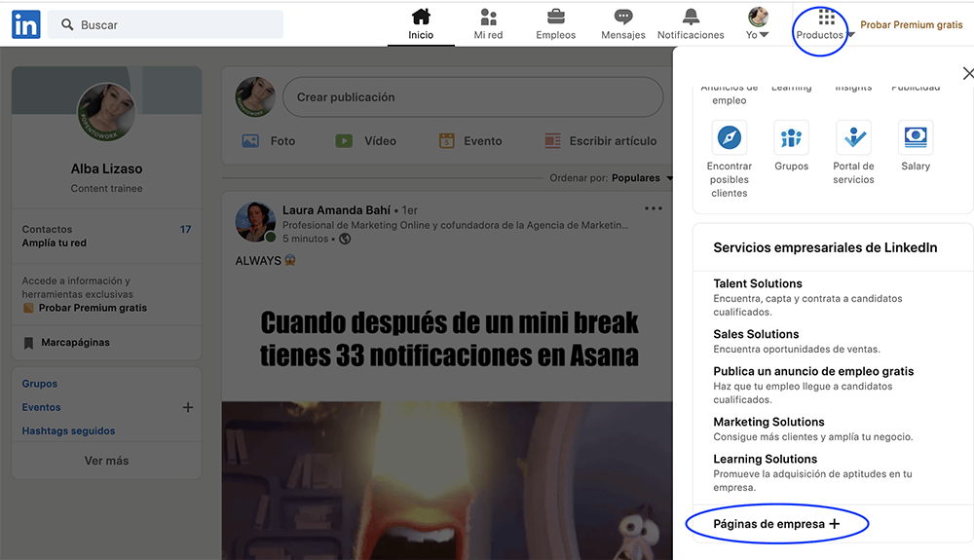The width and height of the screenshot is (974, 560).
Task: Open Alba Lizaso profile name link
Action: coord(106,168)
